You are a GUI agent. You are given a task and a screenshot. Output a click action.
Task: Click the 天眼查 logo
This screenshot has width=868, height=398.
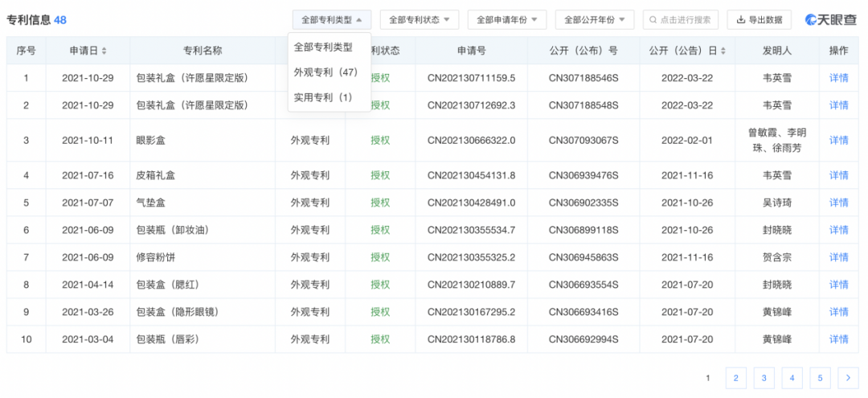coord(831,20)
